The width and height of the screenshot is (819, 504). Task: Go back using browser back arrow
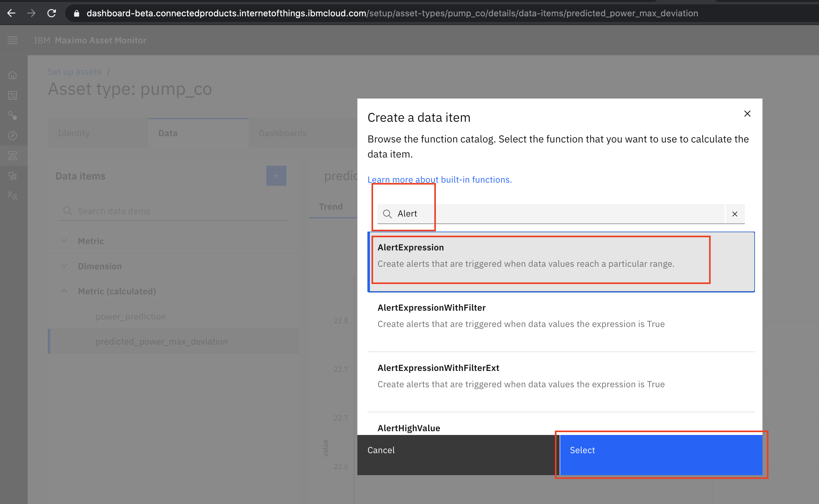click(x=11, y=13)
